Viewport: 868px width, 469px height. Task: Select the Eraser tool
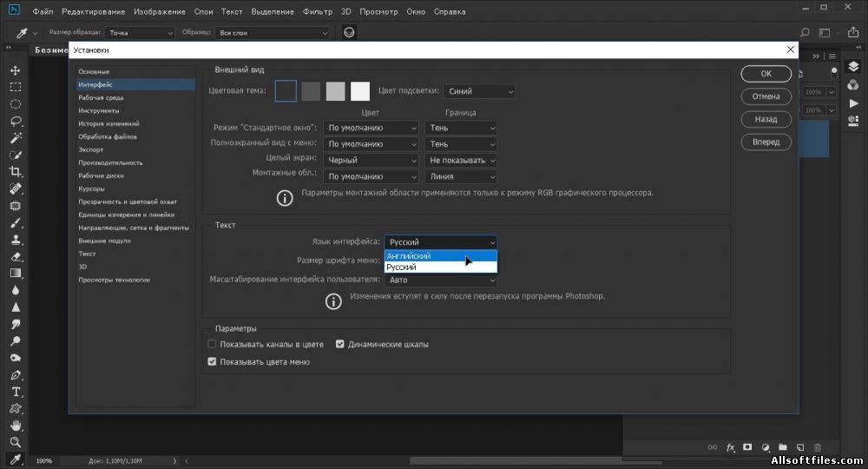pyautogui.click(x=16, y=257)
